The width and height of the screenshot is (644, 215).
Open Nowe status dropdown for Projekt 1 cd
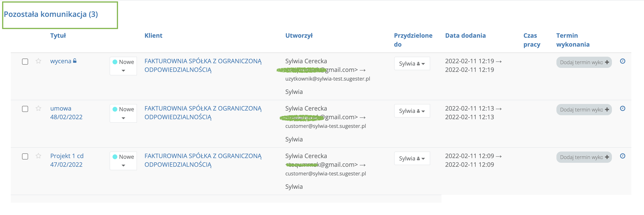pyautogui.click(x=123, y=161)
